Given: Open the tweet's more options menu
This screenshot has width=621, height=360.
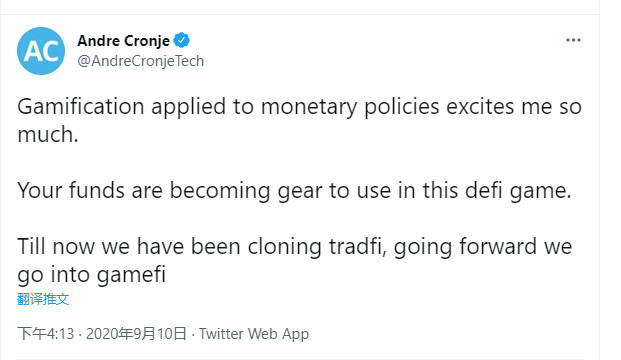Looking at the screenshot, I should pyautogui.click(x=573, y=40).
